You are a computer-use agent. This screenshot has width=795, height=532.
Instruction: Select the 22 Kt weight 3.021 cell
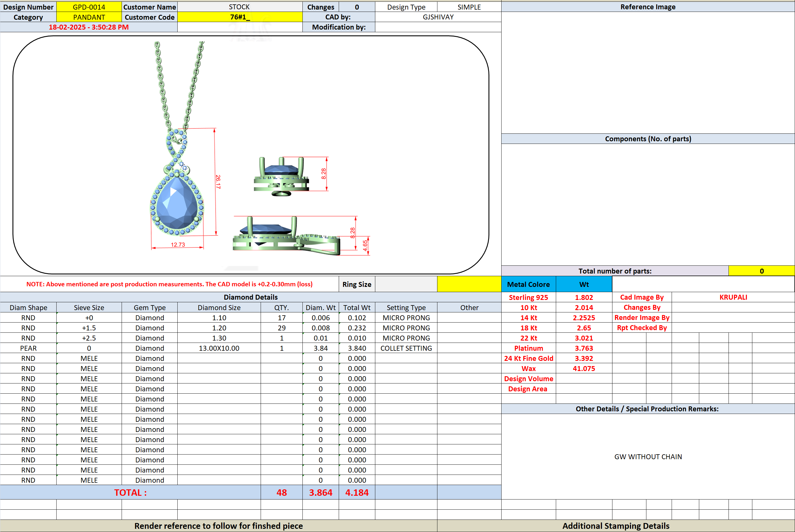[x=584, y=338]
